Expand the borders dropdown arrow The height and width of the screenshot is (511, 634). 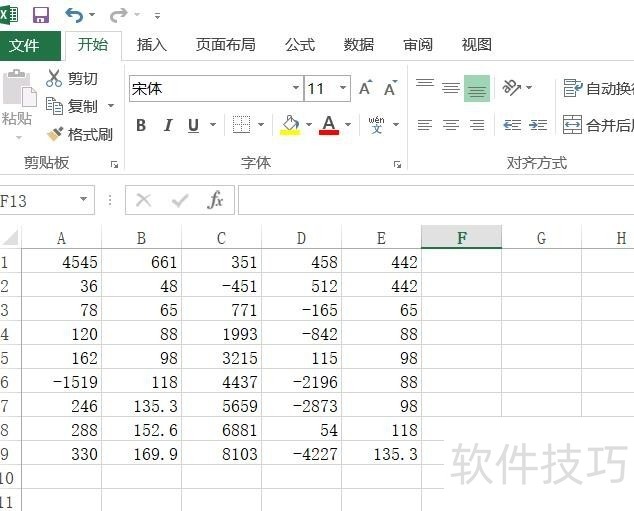tap(261, 125)
